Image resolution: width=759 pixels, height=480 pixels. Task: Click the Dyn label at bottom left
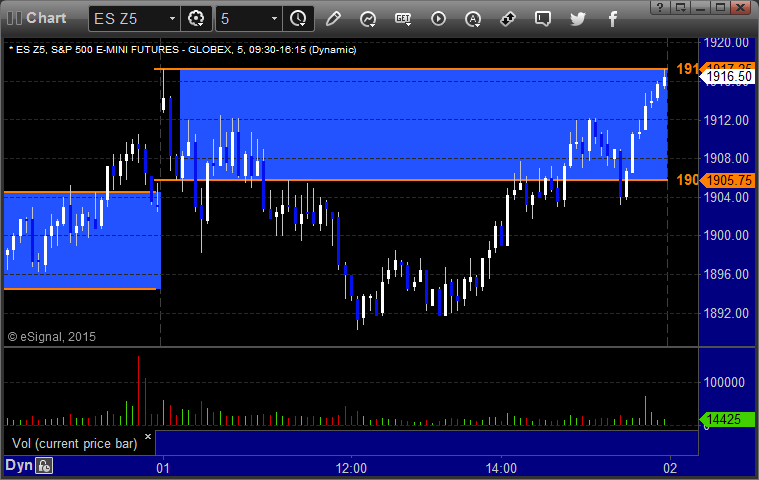tap(19, 465)
